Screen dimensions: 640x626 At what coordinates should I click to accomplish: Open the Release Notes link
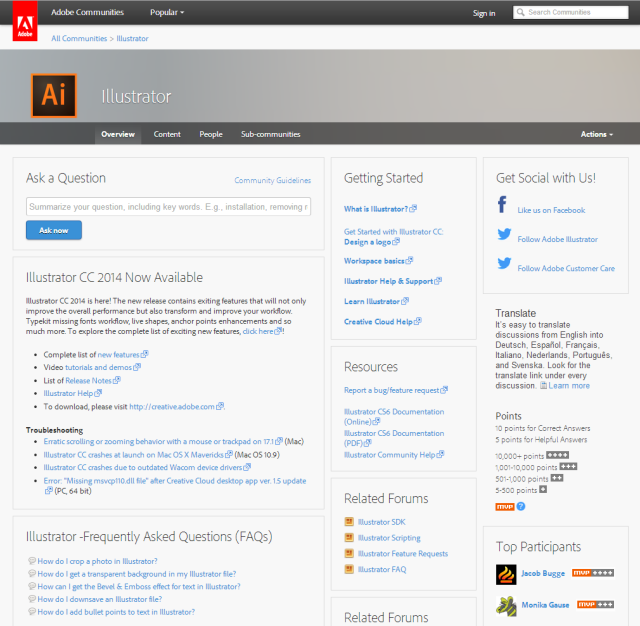point(93,380)
